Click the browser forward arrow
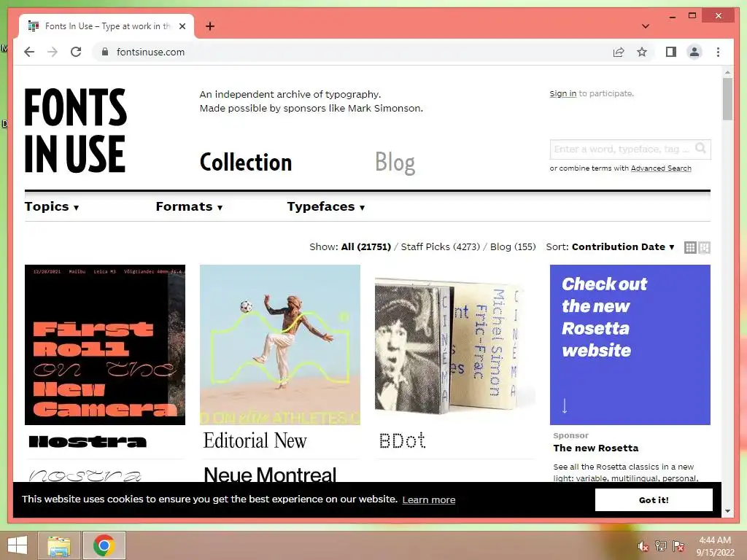 pos(53,52)
